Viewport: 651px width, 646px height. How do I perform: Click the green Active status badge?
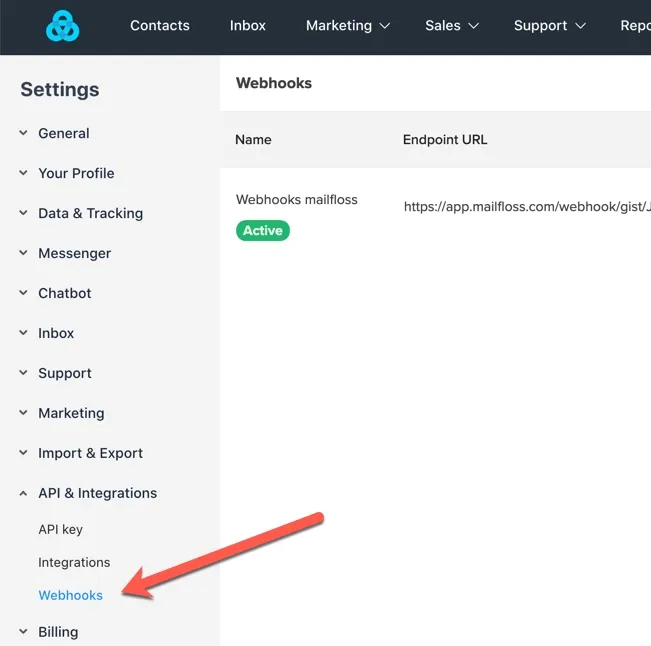(x=263, y=230)
